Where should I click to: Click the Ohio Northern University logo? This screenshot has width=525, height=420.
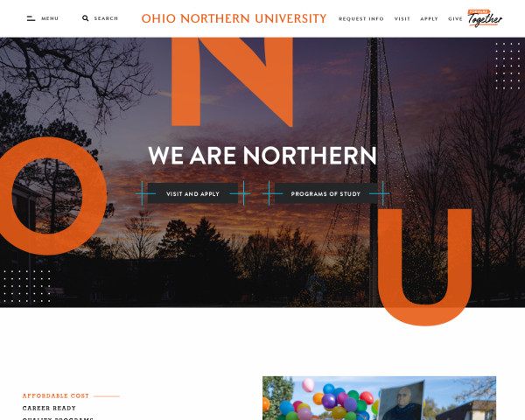click(x=234, y=18)
